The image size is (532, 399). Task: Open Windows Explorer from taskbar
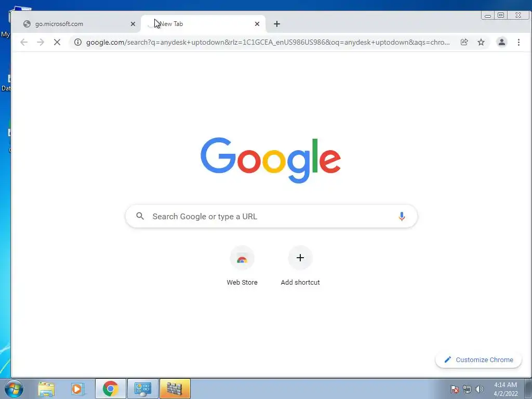pos(46,389)
